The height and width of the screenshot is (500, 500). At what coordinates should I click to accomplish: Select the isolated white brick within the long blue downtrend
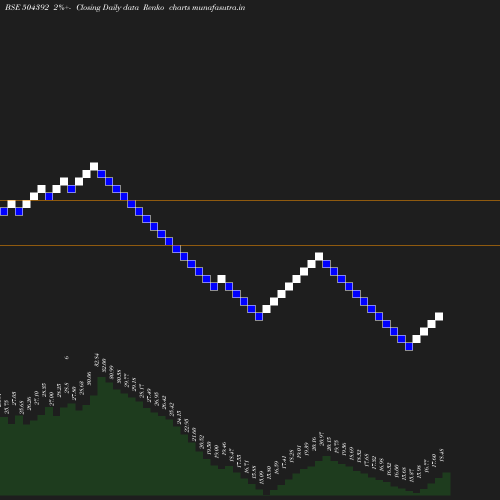[221, 279]
